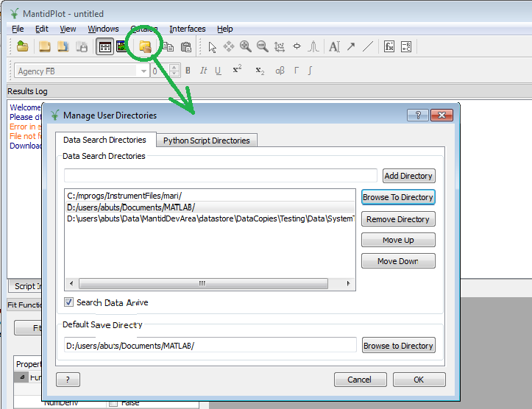Click the Default Save Directory path field
The image size is (532, 409).
click(210, 345)
